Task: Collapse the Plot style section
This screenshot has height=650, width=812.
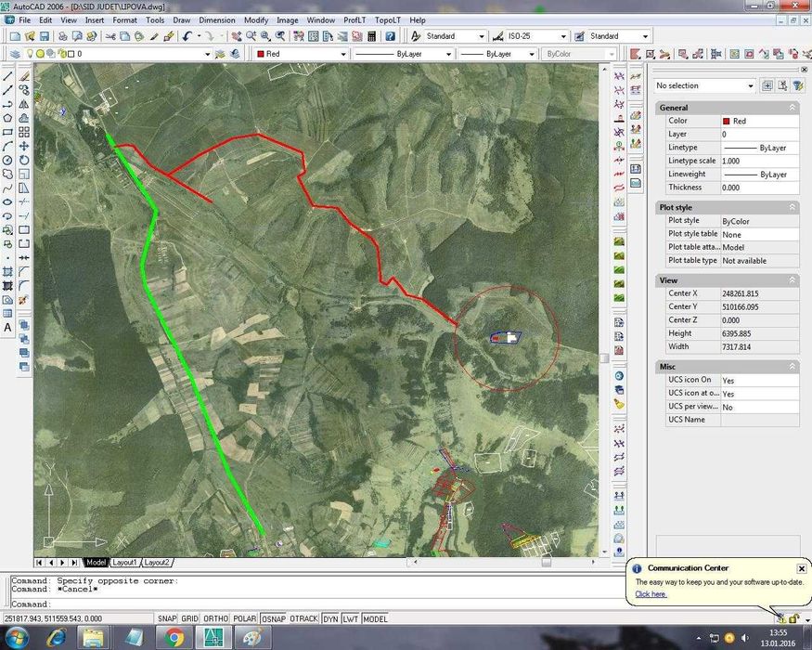Action: pyautogui.click(x=792, y=207)
